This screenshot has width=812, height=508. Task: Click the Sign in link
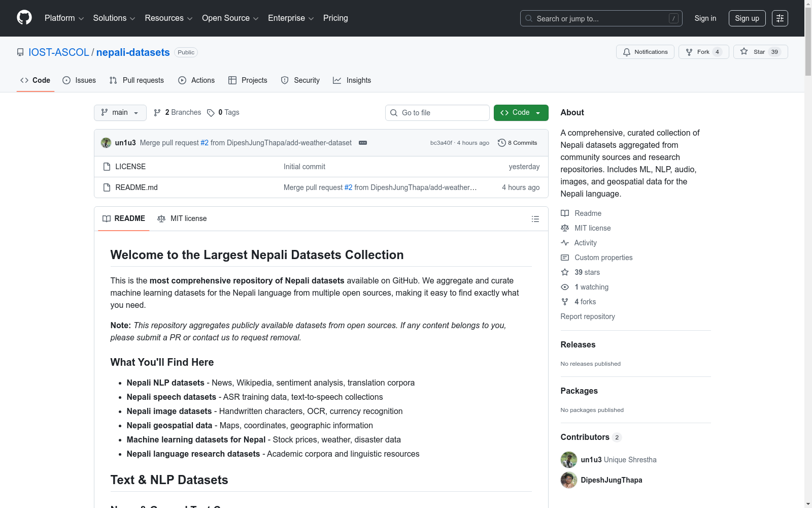tap(705, 18)
